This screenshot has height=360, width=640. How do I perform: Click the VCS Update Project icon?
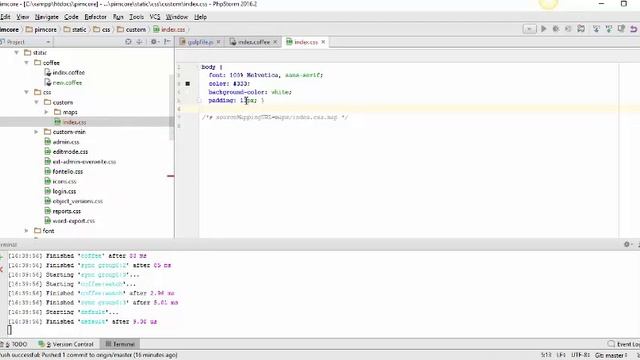tap(596, 29)
